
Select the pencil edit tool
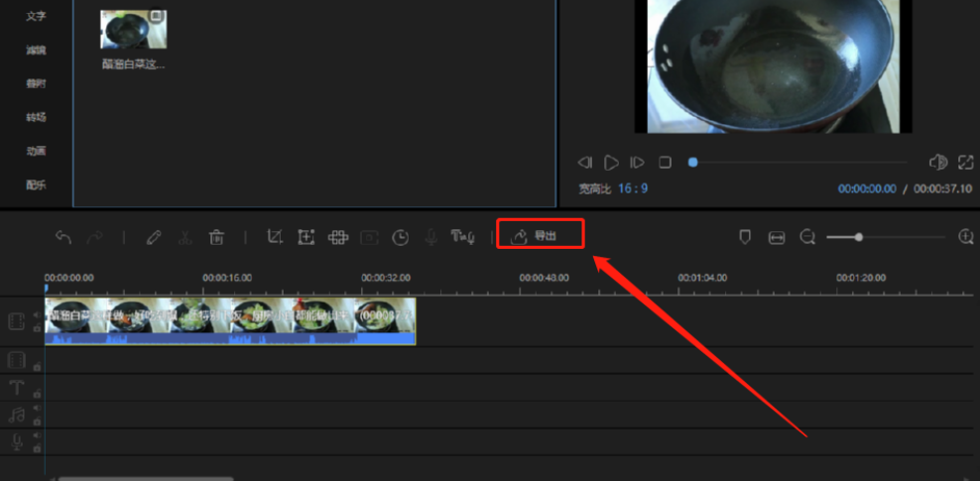click(x=153, y=237)
